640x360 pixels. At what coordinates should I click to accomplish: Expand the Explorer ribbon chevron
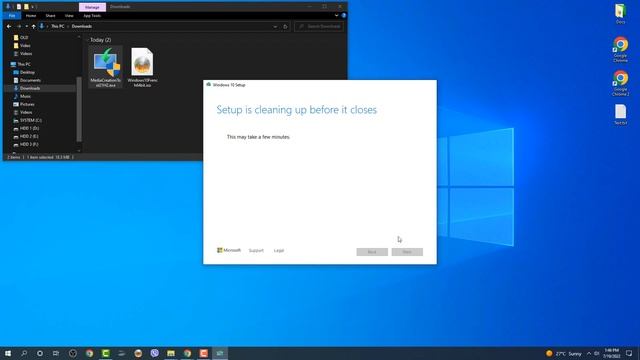(336, 16)
